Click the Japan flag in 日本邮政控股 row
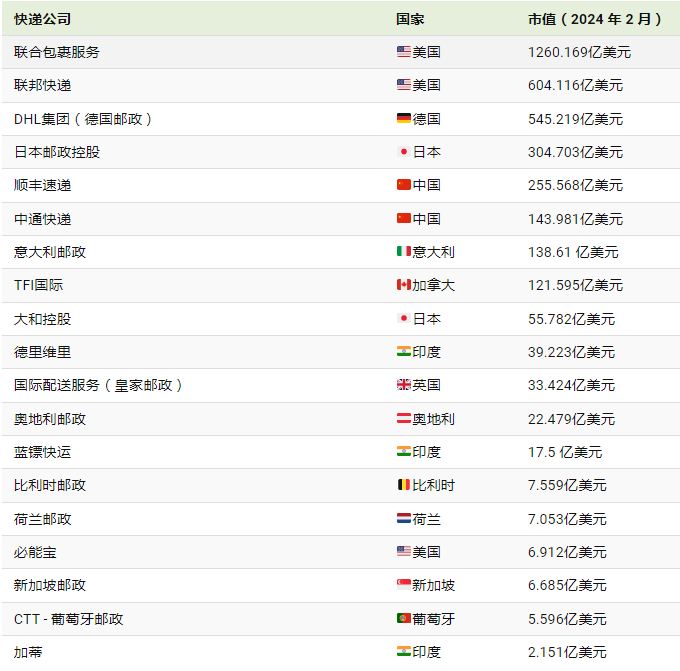 (404, 151)
